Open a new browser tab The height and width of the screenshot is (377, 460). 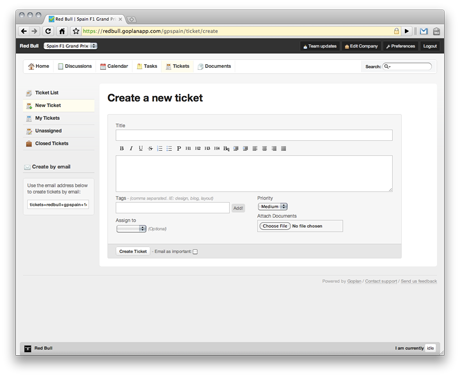[x=132, y=19]
